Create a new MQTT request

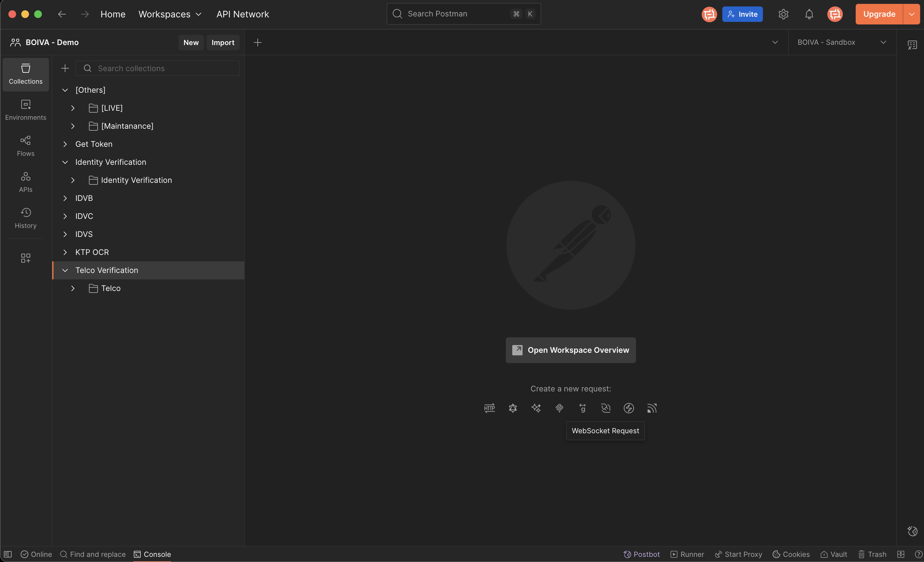(652, 408)
